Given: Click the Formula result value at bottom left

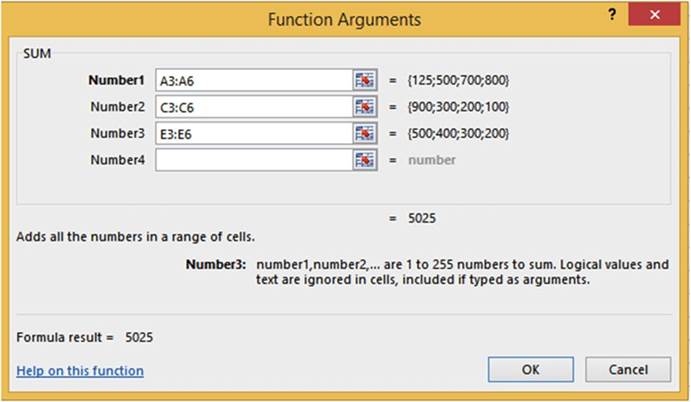Looking at the screenshot, I should [x=139, y=338].
